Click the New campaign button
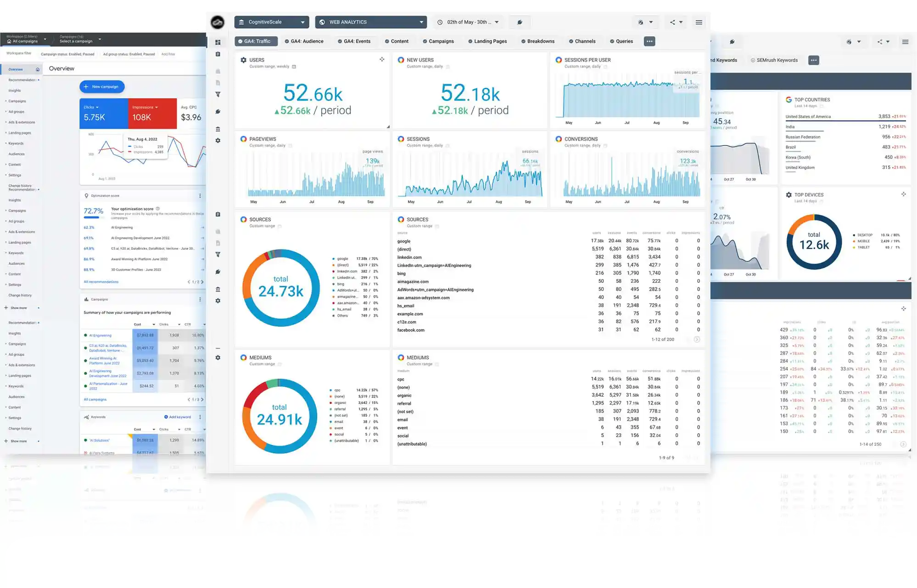 click(102, 87)
